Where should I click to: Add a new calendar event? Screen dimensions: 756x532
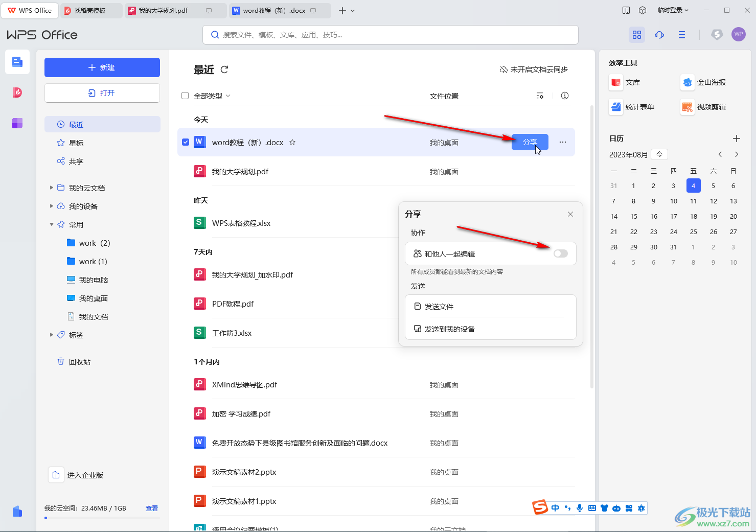(x=737, y=138)
